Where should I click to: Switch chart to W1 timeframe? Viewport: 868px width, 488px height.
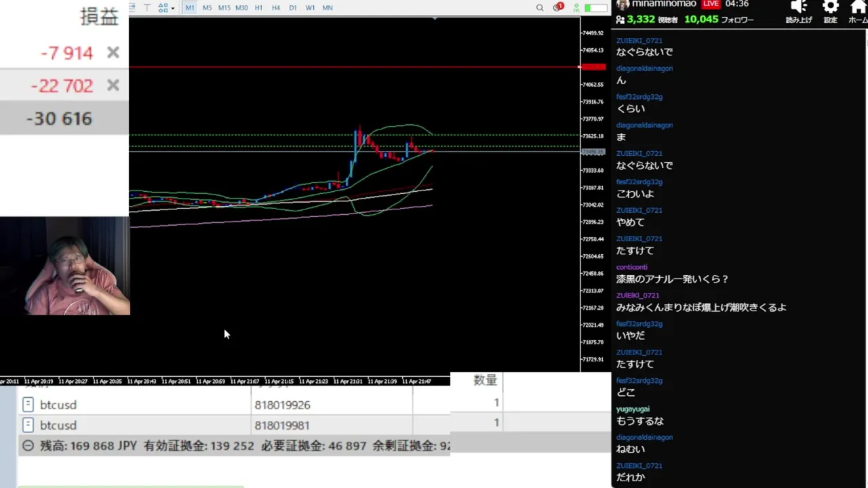[310, 7]
